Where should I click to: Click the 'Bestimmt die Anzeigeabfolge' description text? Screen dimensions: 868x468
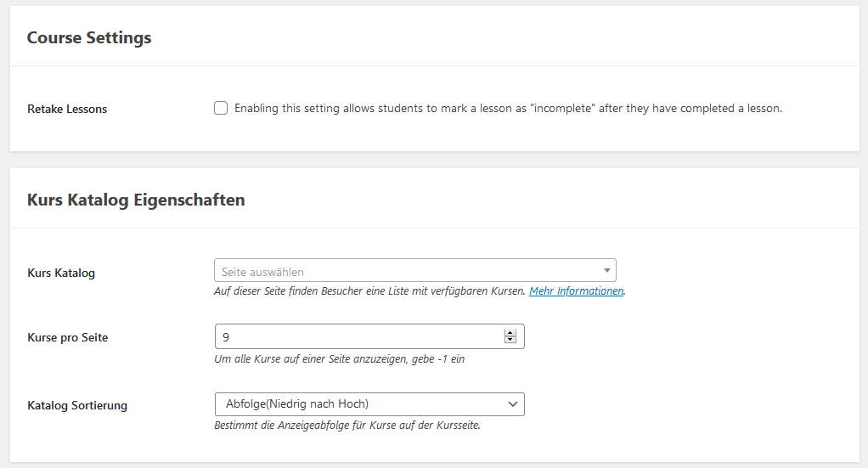[347, 425]
